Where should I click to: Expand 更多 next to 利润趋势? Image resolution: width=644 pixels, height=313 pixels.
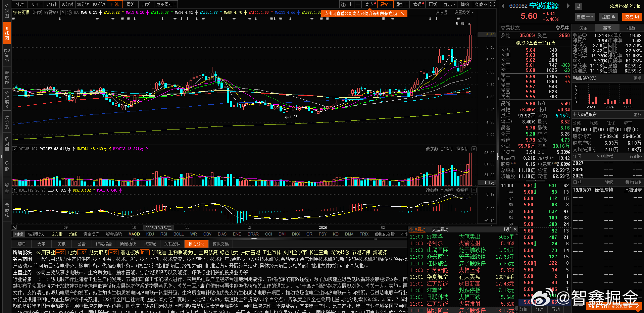click(x=637, y=78)
